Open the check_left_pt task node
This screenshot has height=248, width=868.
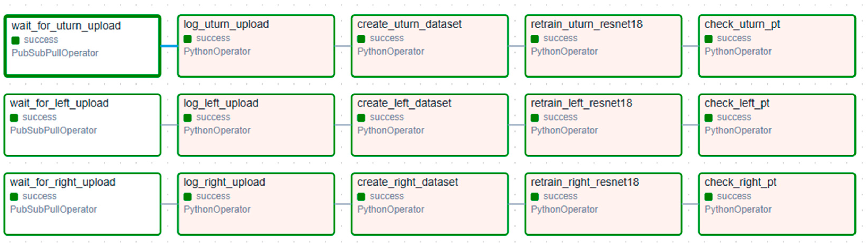pyautogui.click(x=777, y=125)
